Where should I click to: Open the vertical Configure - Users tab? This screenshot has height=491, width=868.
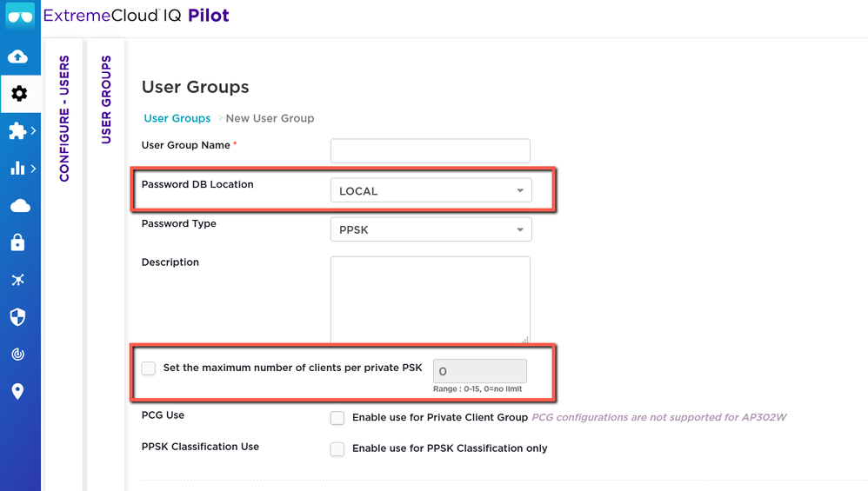[64, 119]
